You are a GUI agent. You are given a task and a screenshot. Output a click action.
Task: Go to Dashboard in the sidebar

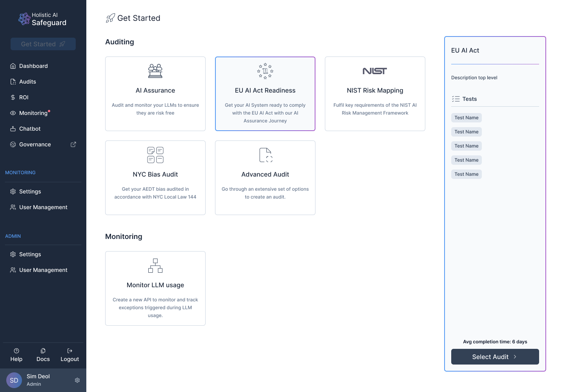(33, 66)
